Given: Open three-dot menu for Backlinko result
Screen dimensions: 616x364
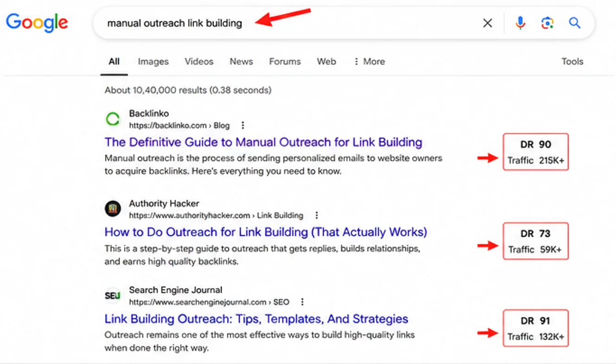Looking at the screenshot, I should [242, 126].
